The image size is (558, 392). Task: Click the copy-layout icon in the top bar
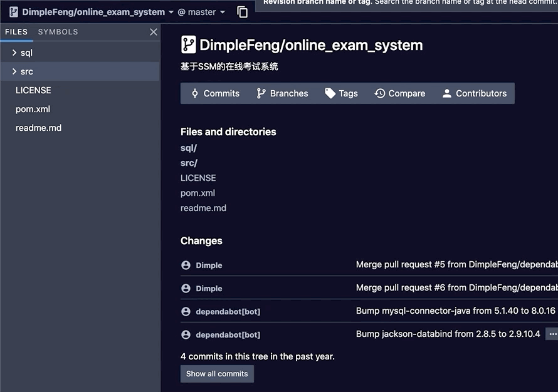point(242,11)
